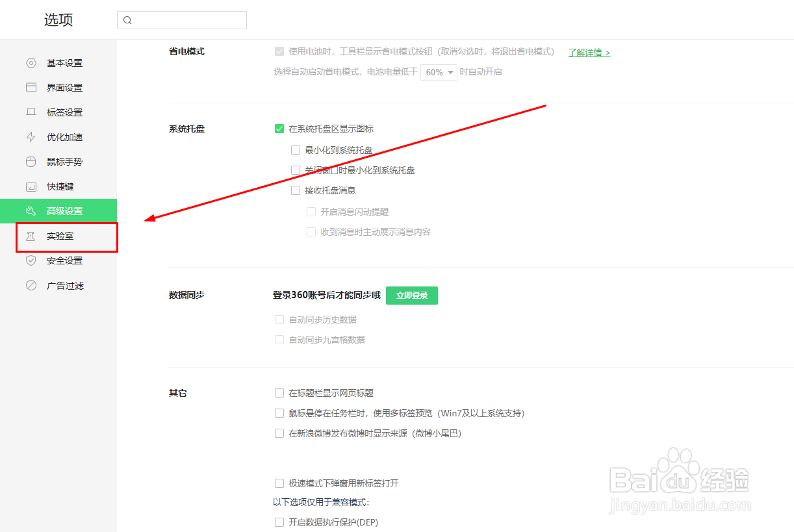
Task: Toggle 使用电池时 power saving checkbox
Action: pyautogui.click(x=279, y=51)
